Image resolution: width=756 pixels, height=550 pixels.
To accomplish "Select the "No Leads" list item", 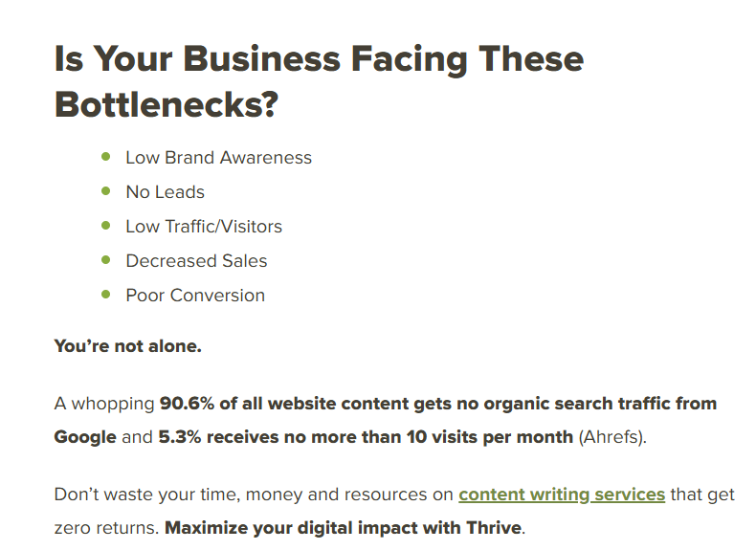I will coord(165,192).
